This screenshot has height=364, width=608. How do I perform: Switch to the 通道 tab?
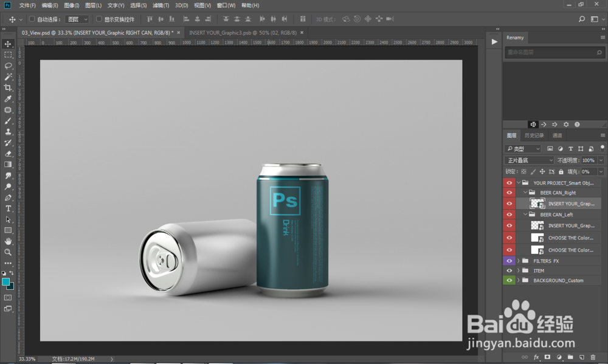pyautogui.click(x=557, y=136)
